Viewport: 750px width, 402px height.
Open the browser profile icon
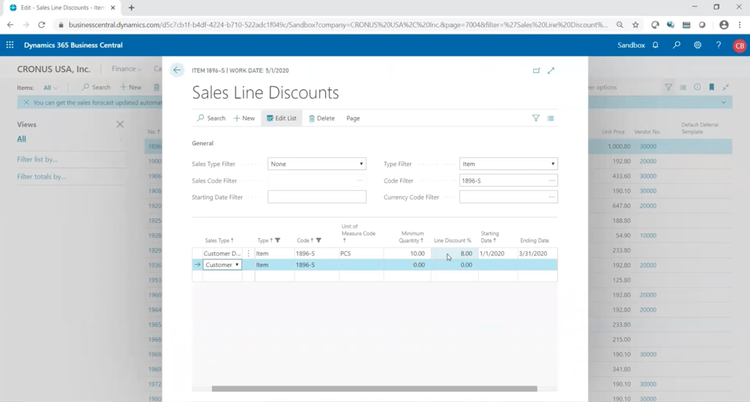pyautogui.click(x=724, y=25)
